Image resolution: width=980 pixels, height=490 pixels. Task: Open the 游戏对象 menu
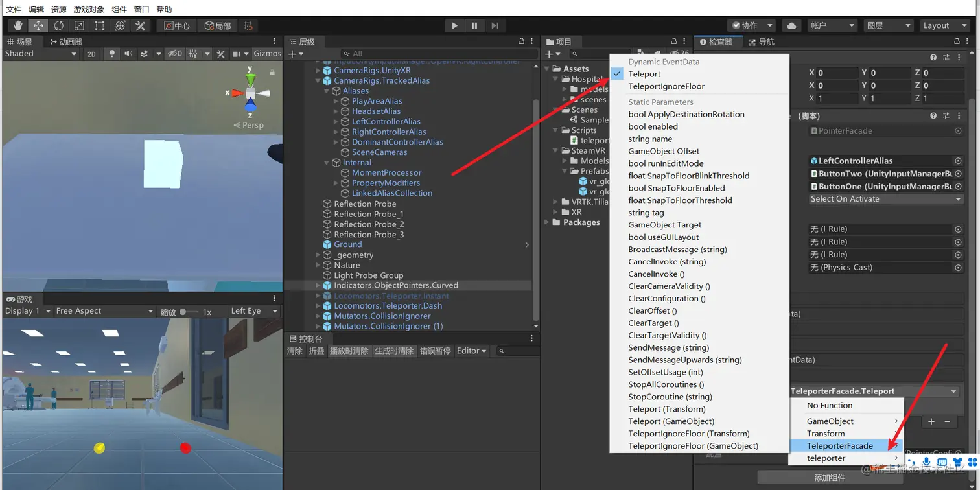pos(89,9)
